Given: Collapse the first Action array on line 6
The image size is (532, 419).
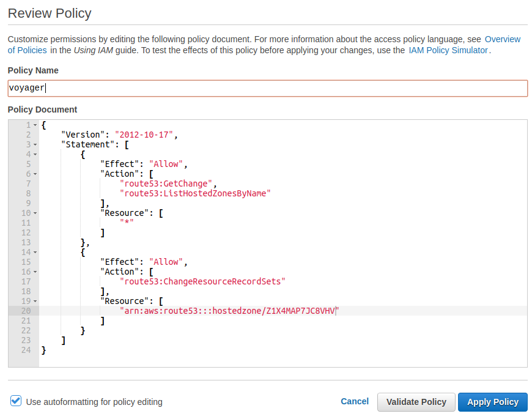Looking at the screenshot, I should pos(35,174).
